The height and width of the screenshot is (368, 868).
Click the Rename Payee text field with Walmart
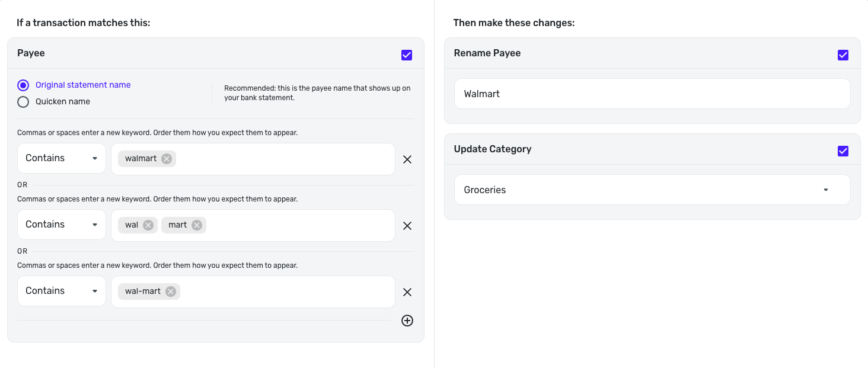click(x=652, y=94)
